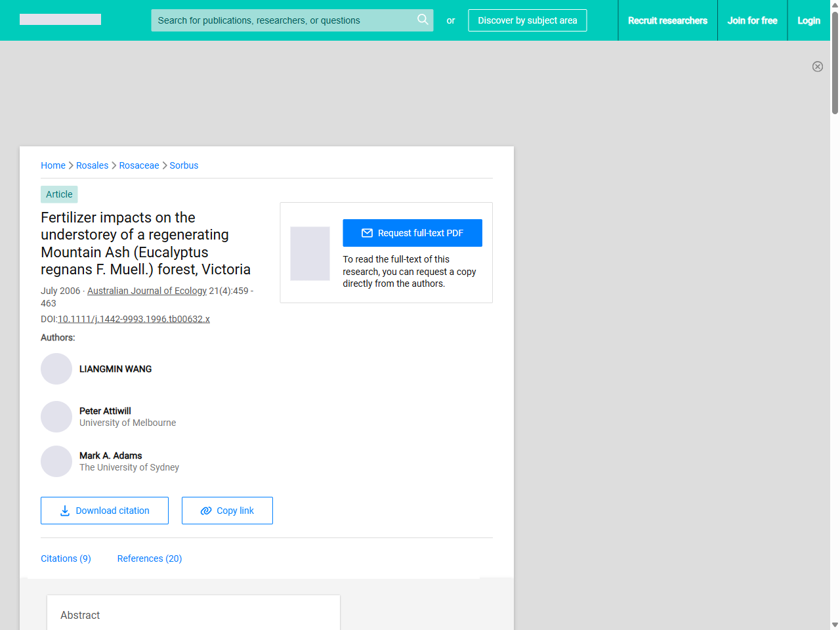Screen dimensions: 840x630
Task: Open the References (20) tab
Action: (150, 558)
